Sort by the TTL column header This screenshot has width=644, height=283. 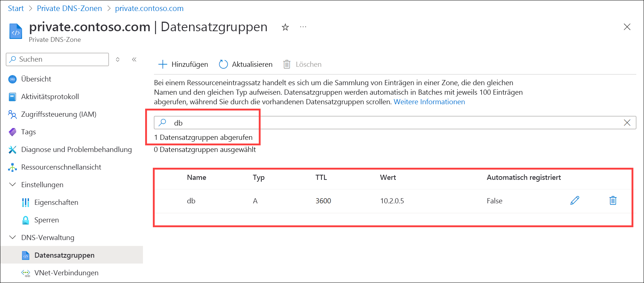[x=321, y=177]
